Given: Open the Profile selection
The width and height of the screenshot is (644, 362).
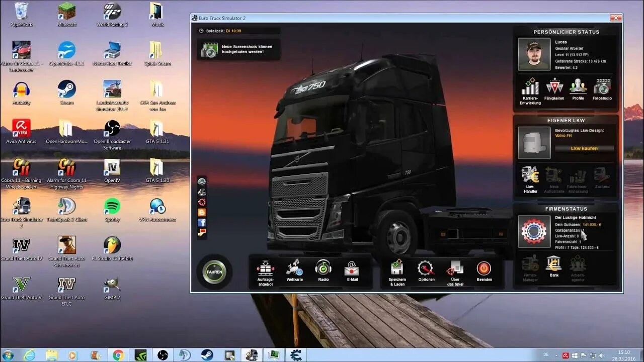Looking at the screenshot, I should click(x=578, y=89).
